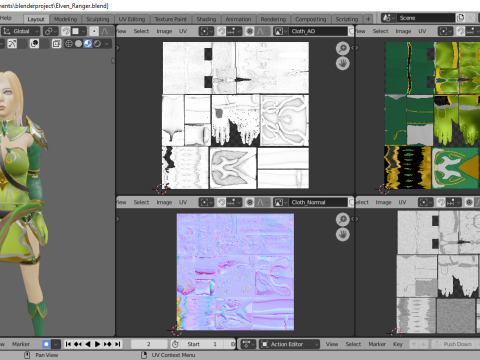Viewport: 480px width, 360px height.
Task: Switch to wireframe viewport shading
Action: (69, 44)
